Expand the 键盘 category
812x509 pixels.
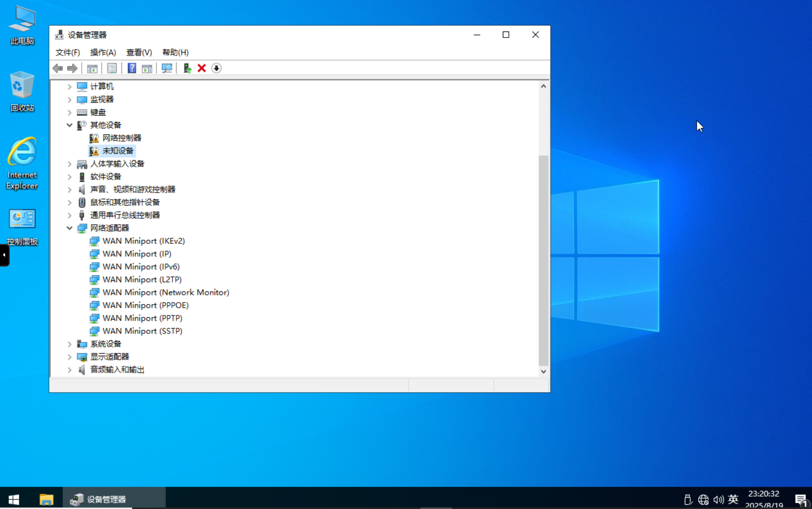69,112
